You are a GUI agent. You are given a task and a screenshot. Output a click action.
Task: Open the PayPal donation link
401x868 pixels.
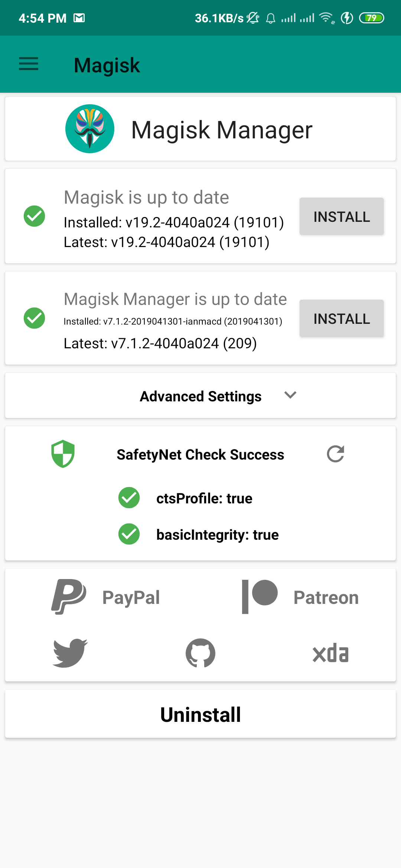coord(106,597)
